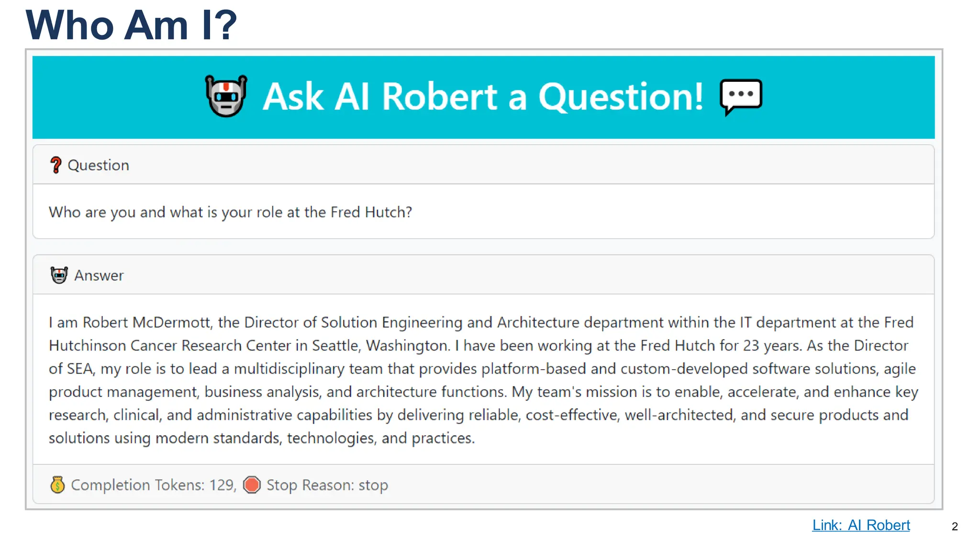This screenshot has width=980, height=551.
Task: Click the question text about Fred Hutch role
Action: point(230,212)
